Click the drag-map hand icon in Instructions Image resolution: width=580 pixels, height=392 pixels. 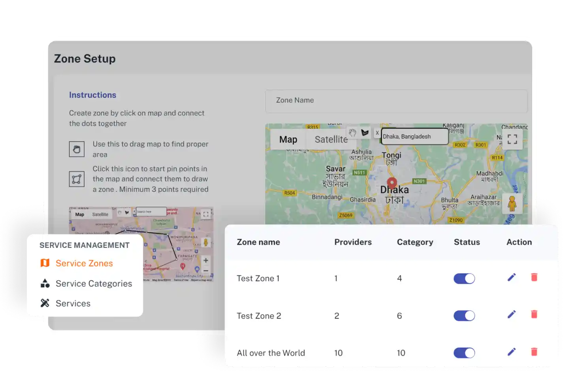tap(77, 149)
